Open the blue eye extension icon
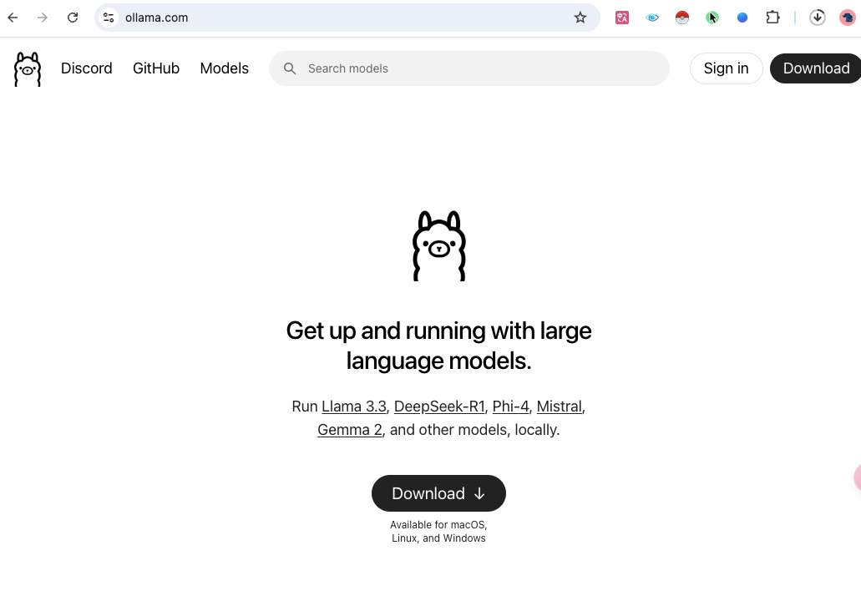The width and height of the screenshot is (861, 616). pos(652,18)
